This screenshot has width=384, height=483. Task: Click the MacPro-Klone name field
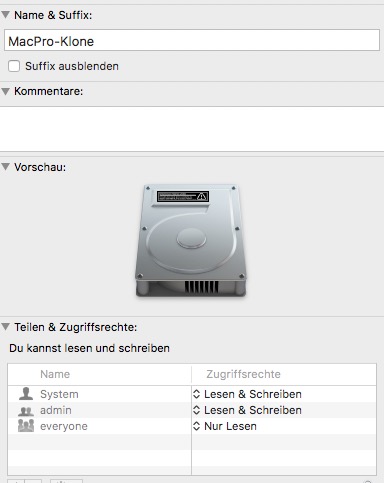192,40
